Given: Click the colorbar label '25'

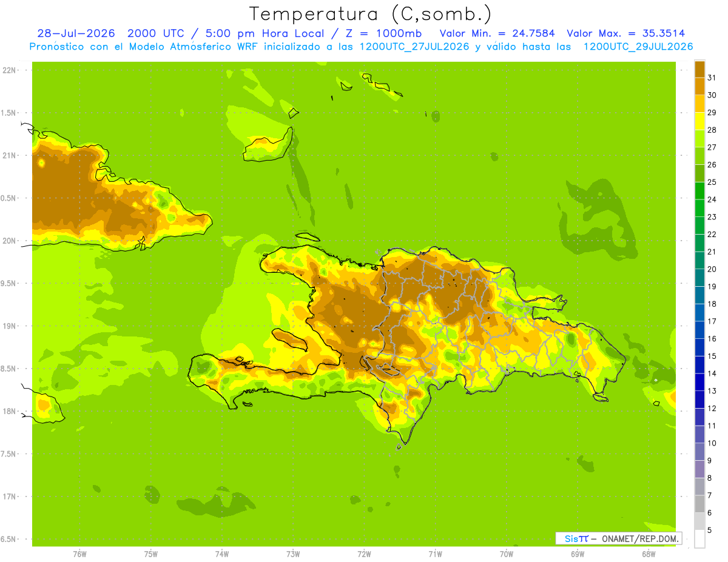Looking at the screenshot, I should click(x=712, y=182).
